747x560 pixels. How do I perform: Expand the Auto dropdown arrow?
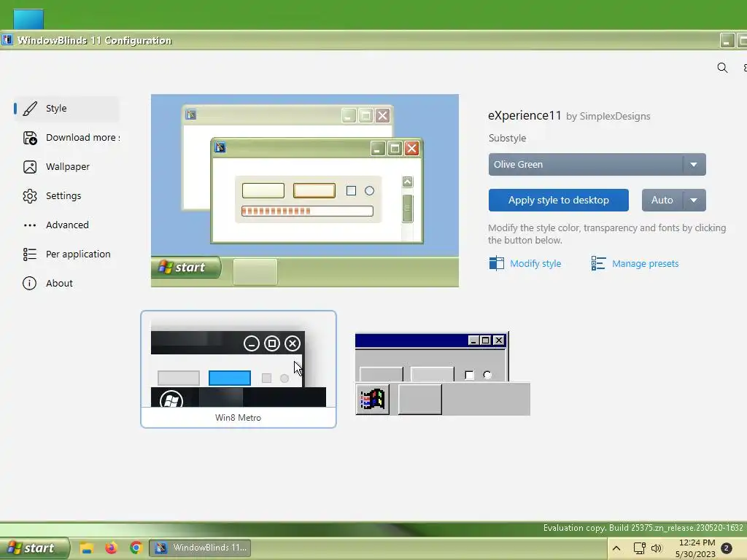694,200
